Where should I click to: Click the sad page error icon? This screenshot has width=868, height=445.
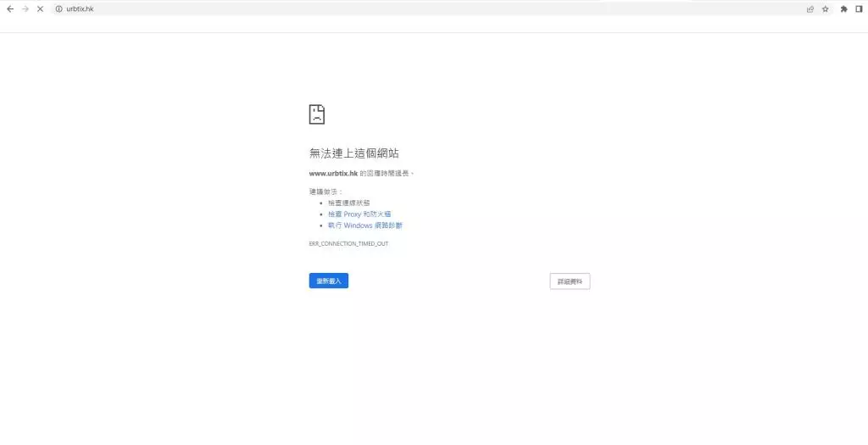pyautogui.click(x=317, y=114)
